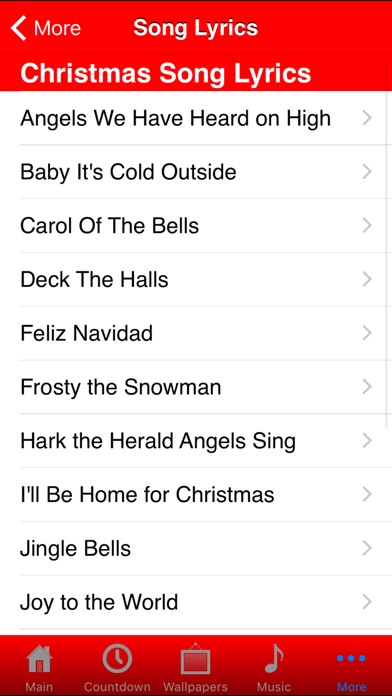This screenshot has height=696, width=392.
Task: Click the list scrollbar on the right edge
Action: coord(389,261)
